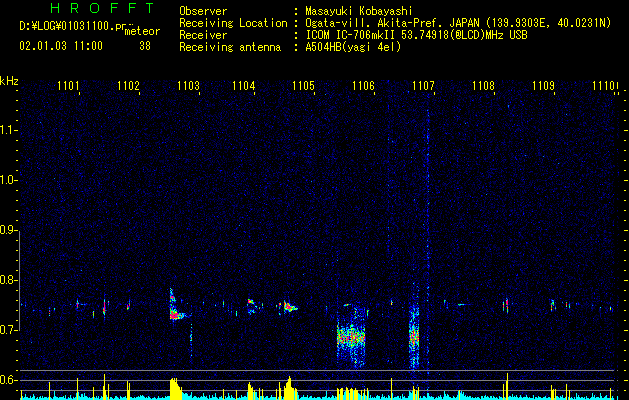Click the 1101 time axis label
629x400 pixels.
(x=68, y=85)
